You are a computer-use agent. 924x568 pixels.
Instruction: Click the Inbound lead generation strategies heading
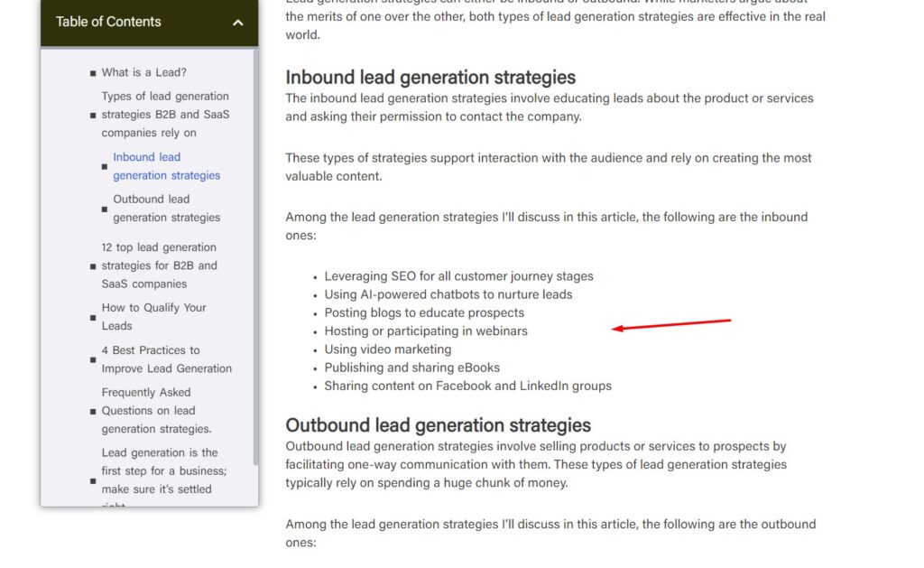tap(430, 78)
